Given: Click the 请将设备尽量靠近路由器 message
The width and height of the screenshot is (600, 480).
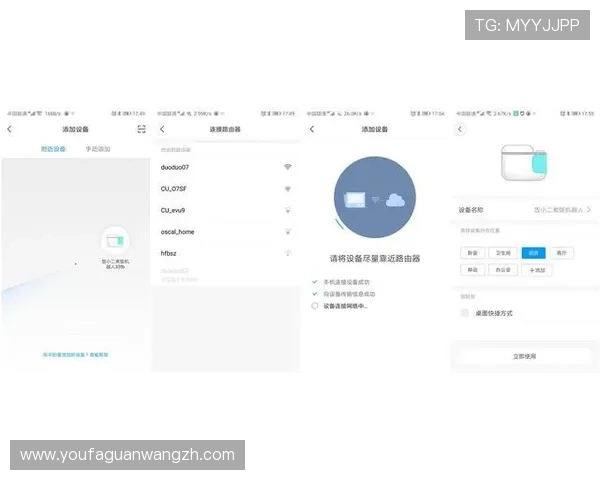Looking at the screenshot, I should pos(375,259).
